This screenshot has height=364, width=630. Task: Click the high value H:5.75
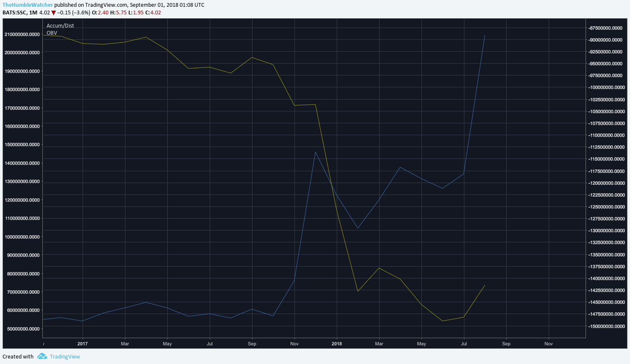tap(118, 13)
